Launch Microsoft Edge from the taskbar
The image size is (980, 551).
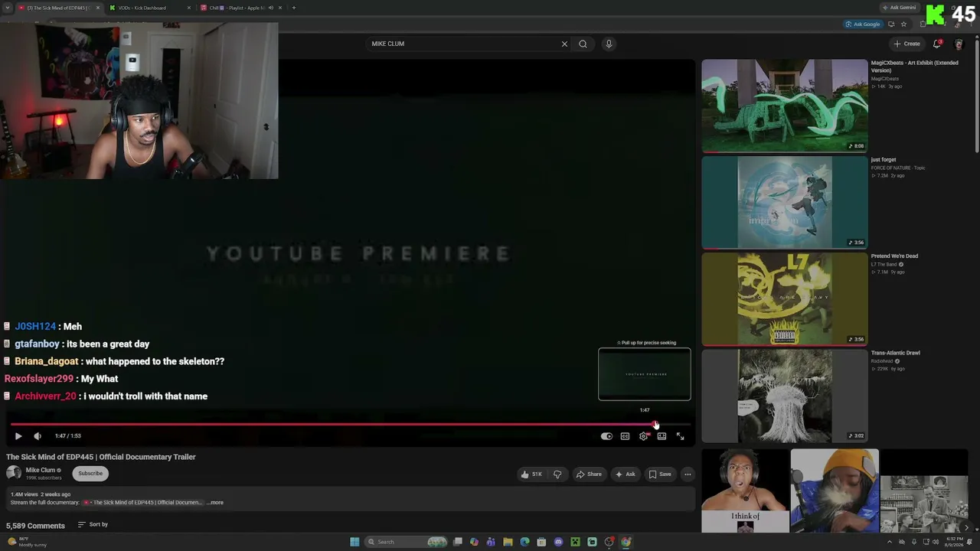tap(524, 542)
